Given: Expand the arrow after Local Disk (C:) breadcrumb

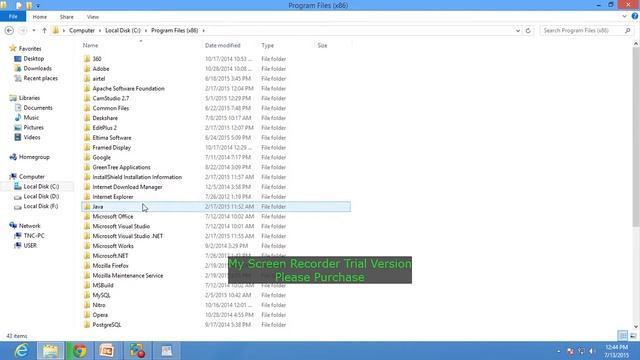Looking at the screenshot, I should click(x=146, y=31).
